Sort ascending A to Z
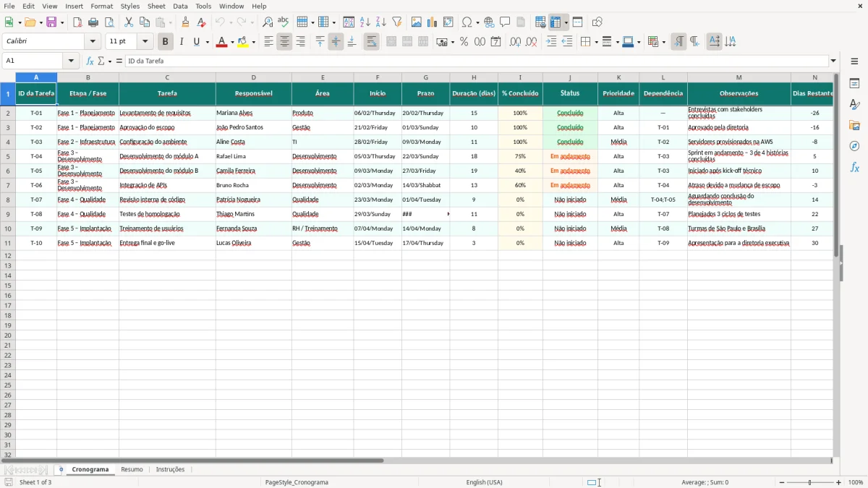Image resolution: width=868 pixels, height=488 pixels. click(x=365, y=22)
